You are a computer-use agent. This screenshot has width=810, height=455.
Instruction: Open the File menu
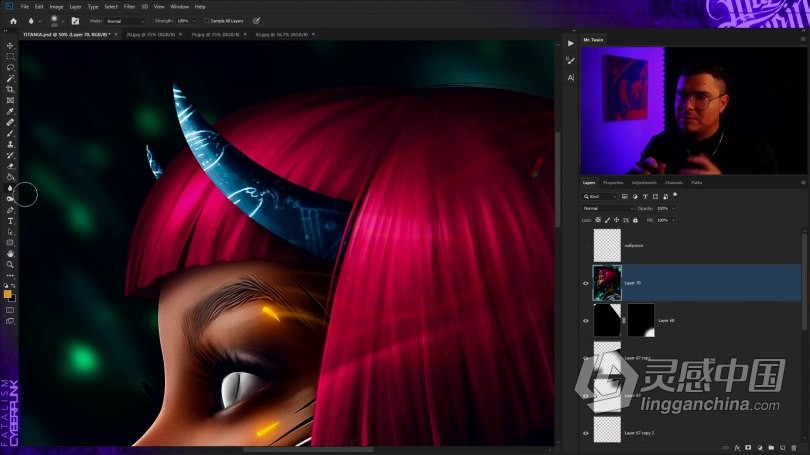(25, 7)
